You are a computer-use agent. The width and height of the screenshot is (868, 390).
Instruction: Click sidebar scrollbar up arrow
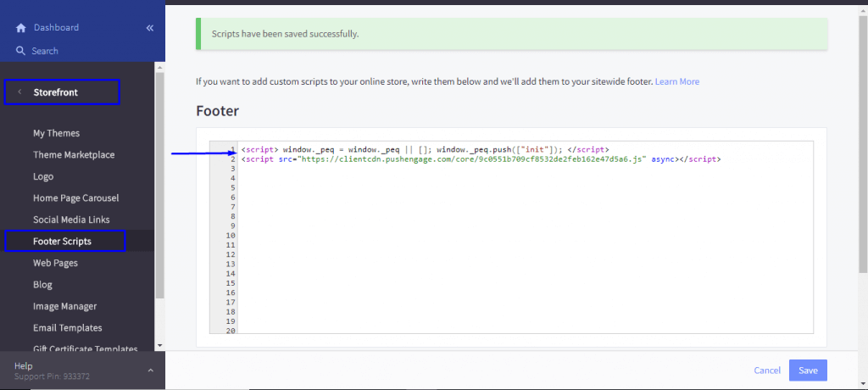(160, 68)
